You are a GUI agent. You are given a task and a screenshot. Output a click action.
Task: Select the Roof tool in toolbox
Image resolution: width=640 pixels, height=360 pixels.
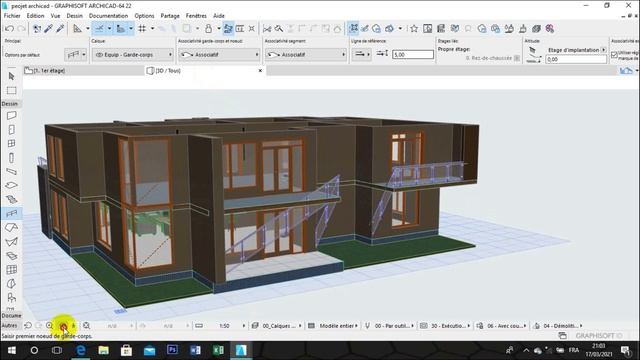pyautogui.click(x=11, y=227)
